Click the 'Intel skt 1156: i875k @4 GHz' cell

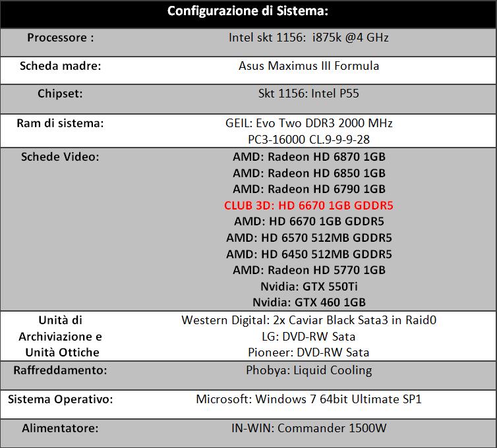coord(308,38)
